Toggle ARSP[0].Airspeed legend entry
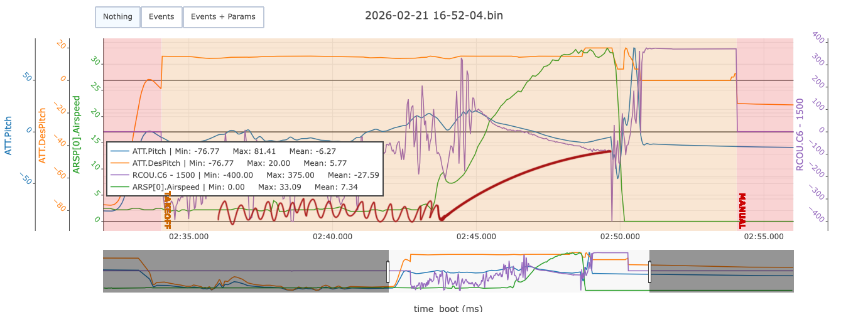Viewport: 868px width, 312px height. point(165,187)
